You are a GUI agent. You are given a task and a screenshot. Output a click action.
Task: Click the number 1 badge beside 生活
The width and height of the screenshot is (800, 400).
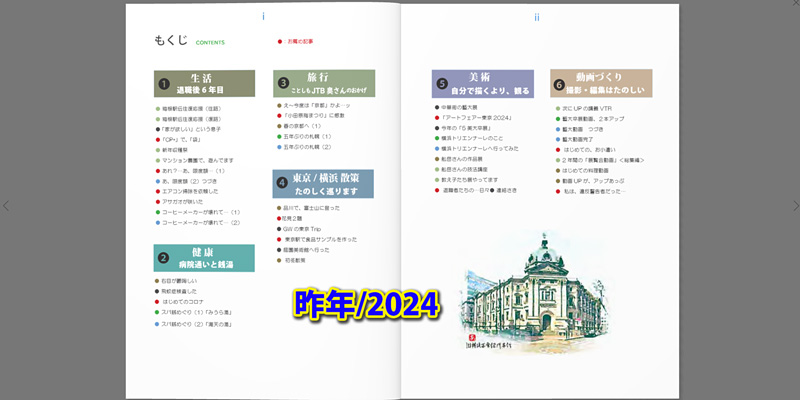pos(163,84)
